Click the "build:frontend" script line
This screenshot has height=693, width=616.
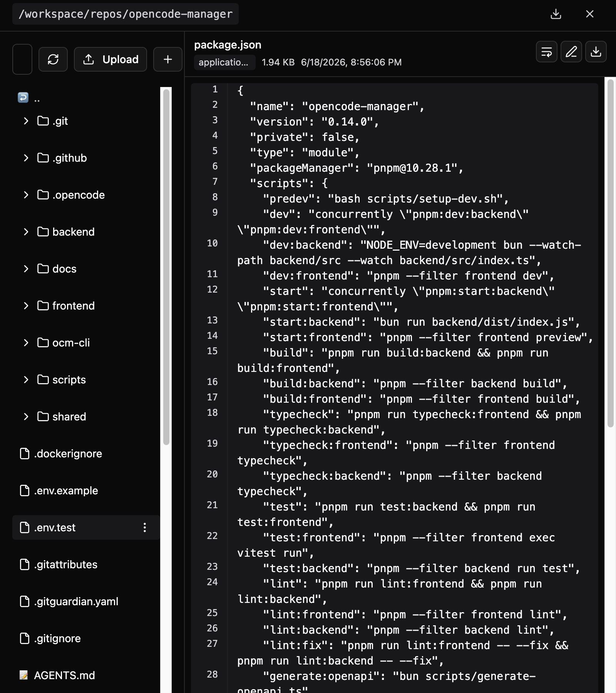pos(422,399)
